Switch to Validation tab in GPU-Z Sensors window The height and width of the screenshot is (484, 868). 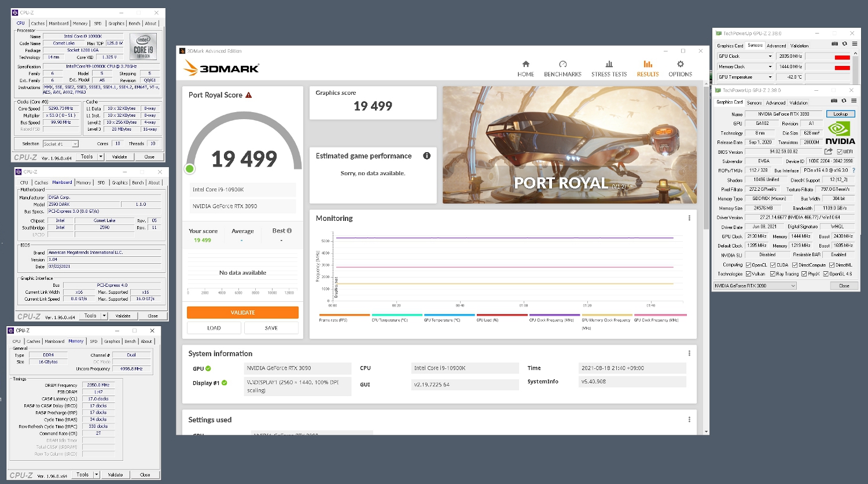tap(800, 45)
